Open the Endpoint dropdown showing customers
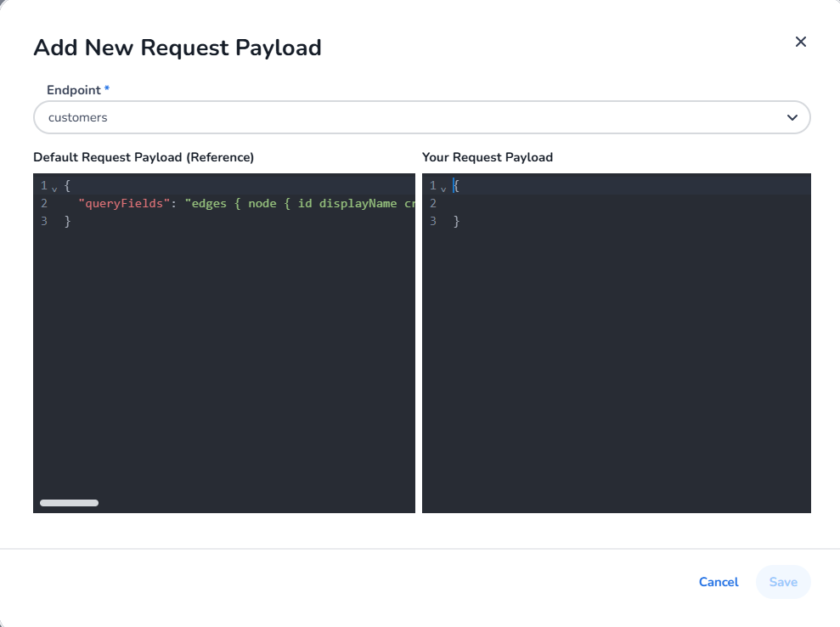 421,117
